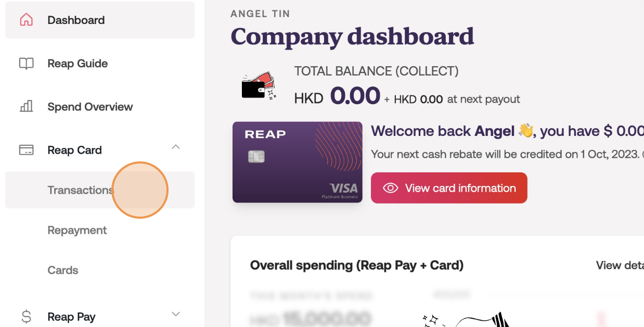Collapse the Reap Card submenu chevron
The image size is (644, 327).
coord(176,147)
